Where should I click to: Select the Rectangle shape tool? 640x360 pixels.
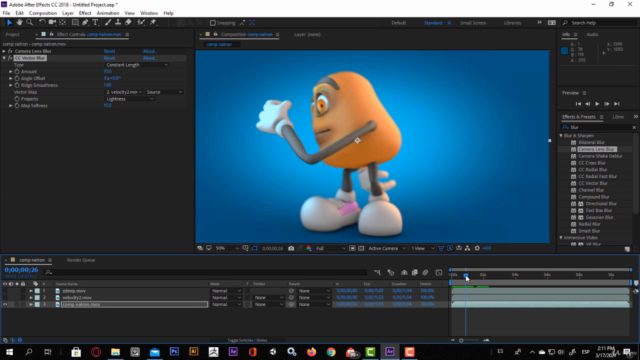tap(75, 22)
